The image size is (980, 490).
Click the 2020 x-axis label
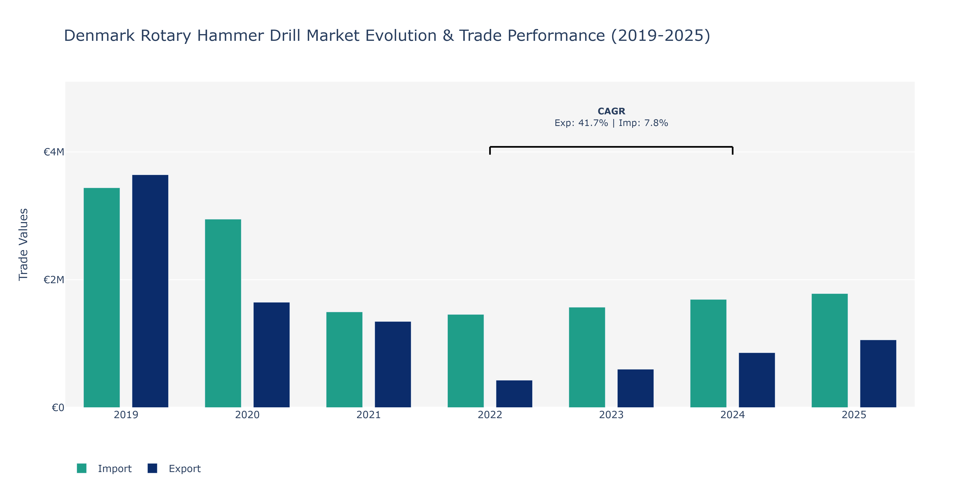coord(247,415)
